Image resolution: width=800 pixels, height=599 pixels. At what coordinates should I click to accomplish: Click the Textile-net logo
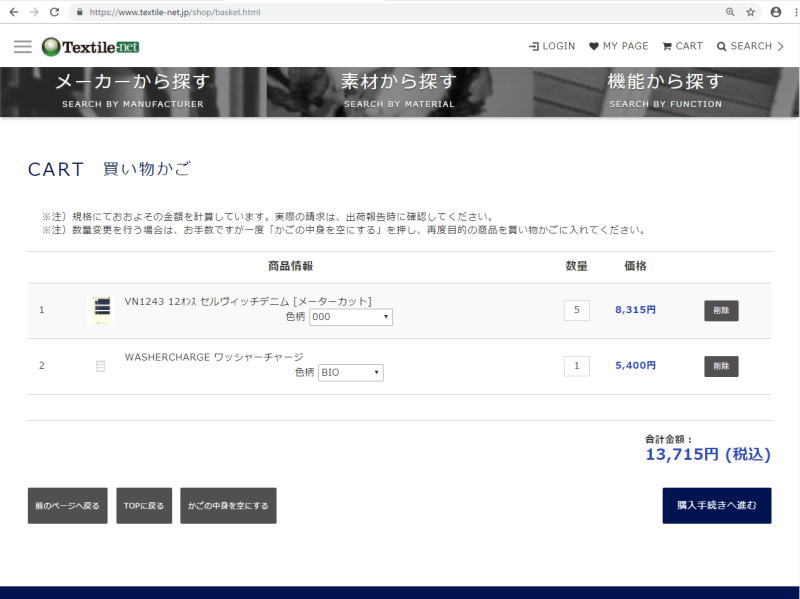click(90, 47)
